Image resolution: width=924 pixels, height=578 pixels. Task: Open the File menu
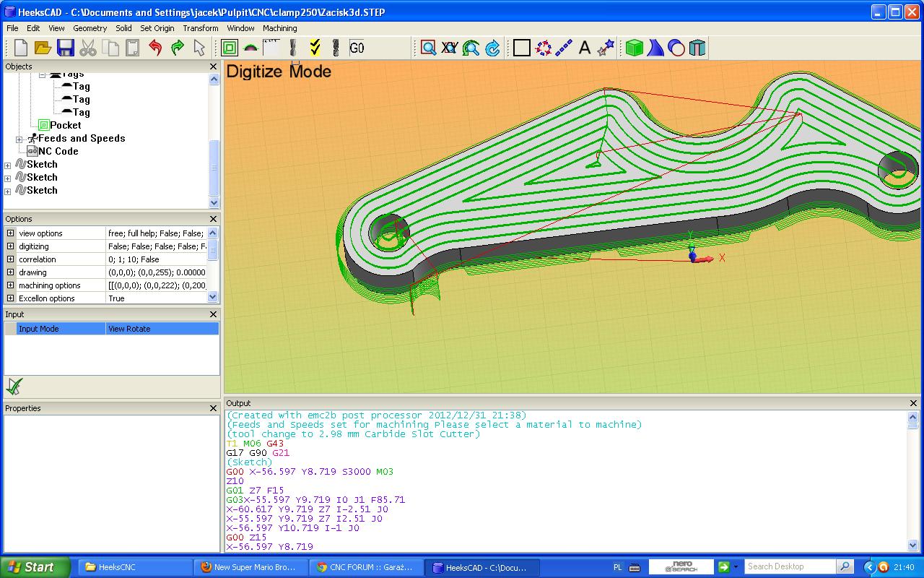click(x=12, y=28)
